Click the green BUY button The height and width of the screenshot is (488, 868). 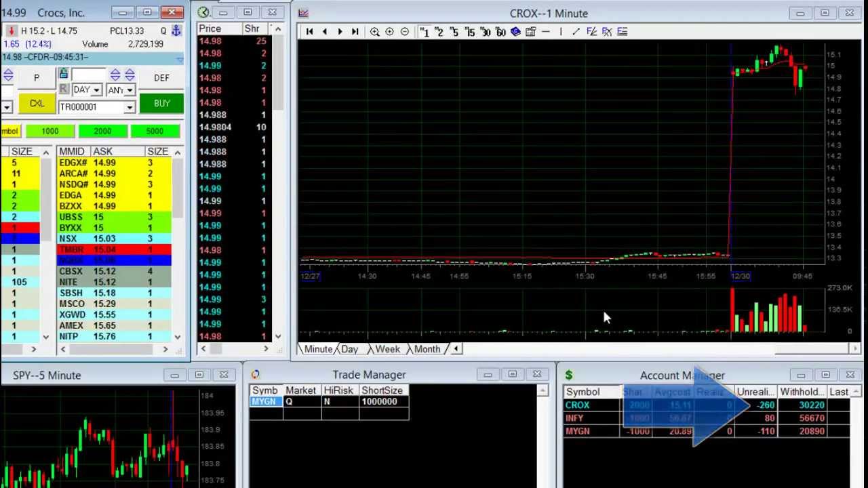pyautogui.click(x=161, y=104)
